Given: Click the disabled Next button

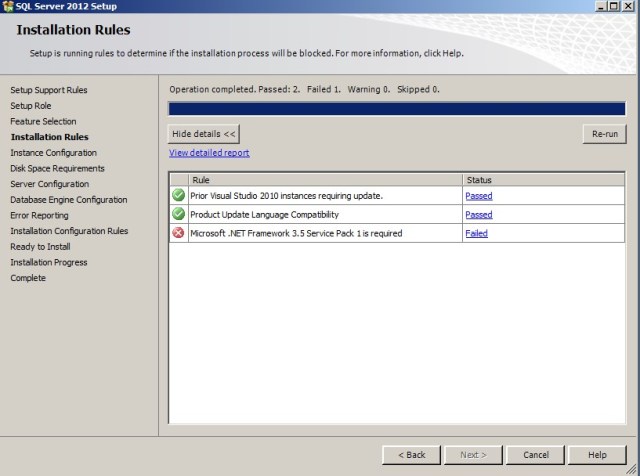Looking at the screenshot, I should 473,455.
